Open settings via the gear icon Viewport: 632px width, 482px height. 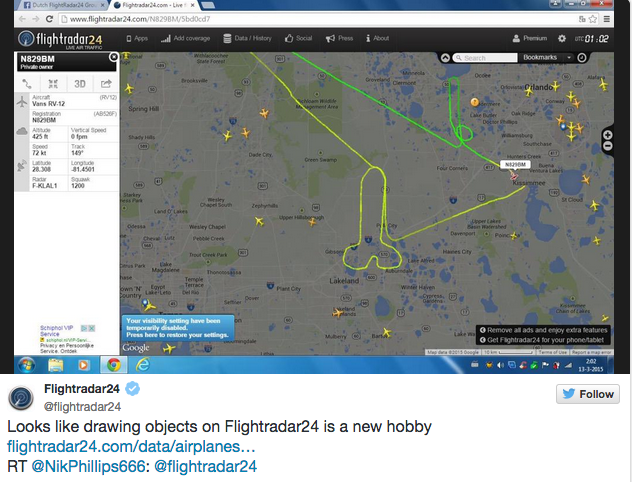pyautogui.click(x=561, y=38)
